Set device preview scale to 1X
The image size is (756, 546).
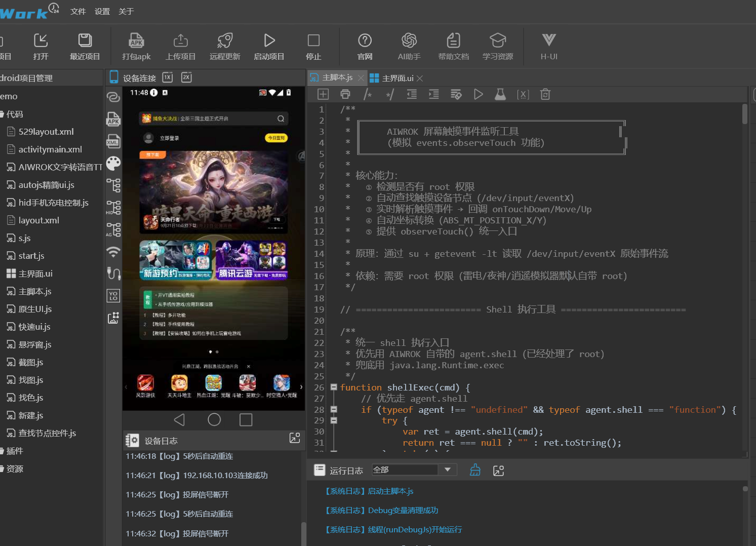point(168,77)
